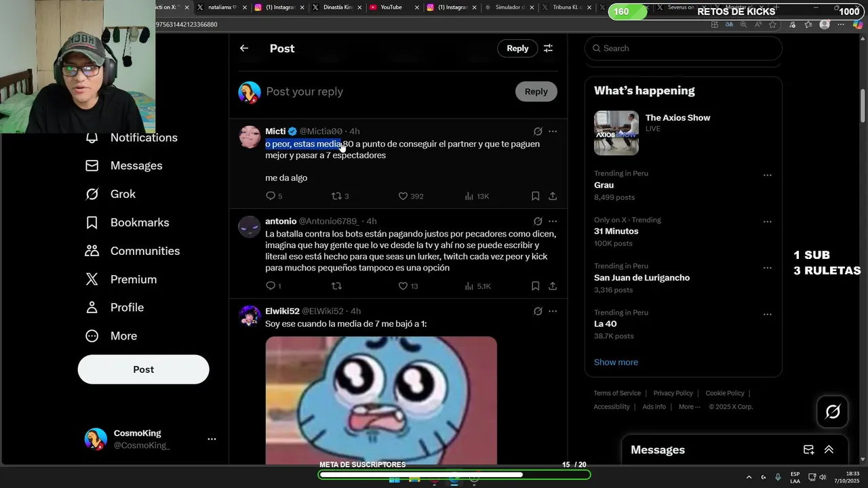The width and height of the screenshot is (868, 488).
Task: Open CosmoKing account menu dots
Action: coord(212,439)
